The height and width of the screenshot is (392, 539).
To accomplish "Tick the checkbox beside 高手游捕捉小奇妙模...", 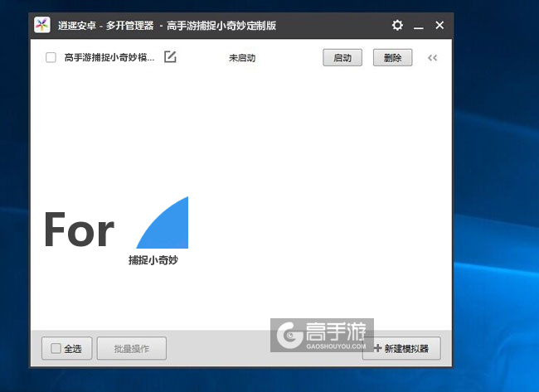I will (x=51, y=57).
